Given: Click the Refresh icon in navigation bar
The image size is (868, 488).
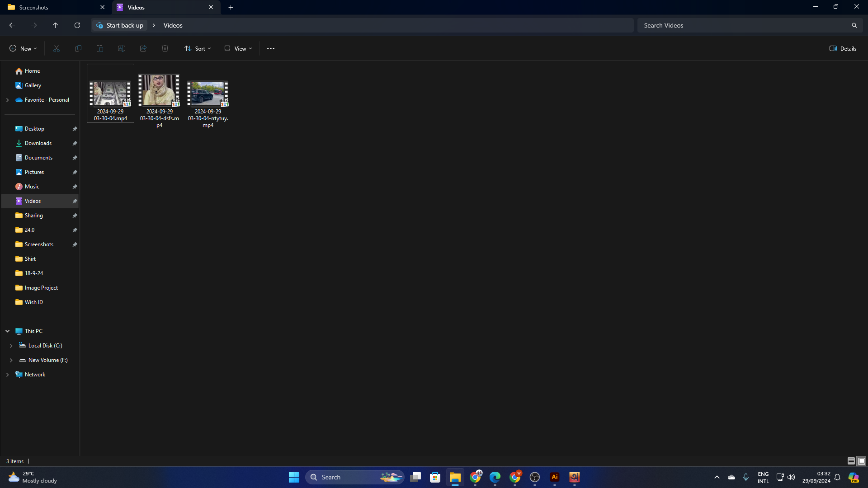Looking at the screenshot, I should coord(77,25).
